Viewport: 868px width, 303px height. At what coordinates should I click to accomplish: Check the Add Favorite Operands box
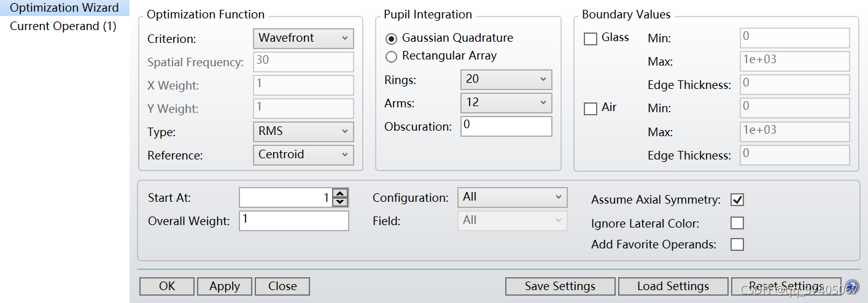(x=737, y=245)
